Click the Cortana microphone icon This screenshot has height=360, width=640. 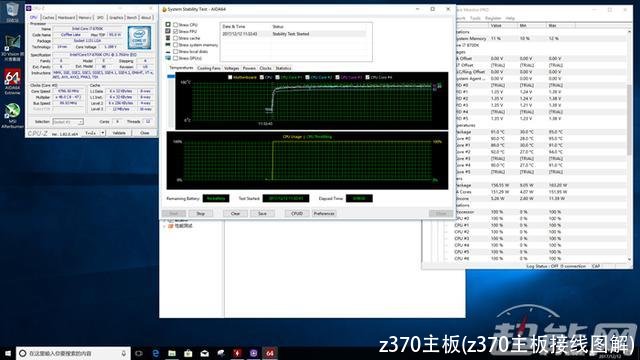coord(123,353)
